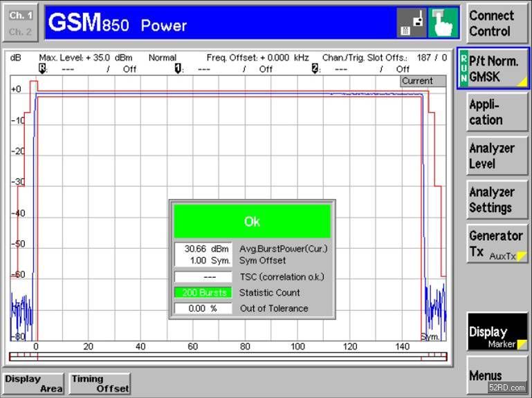
Task: Select P/t Norm. GMSK softkey
Action: (x=494, y=69)
